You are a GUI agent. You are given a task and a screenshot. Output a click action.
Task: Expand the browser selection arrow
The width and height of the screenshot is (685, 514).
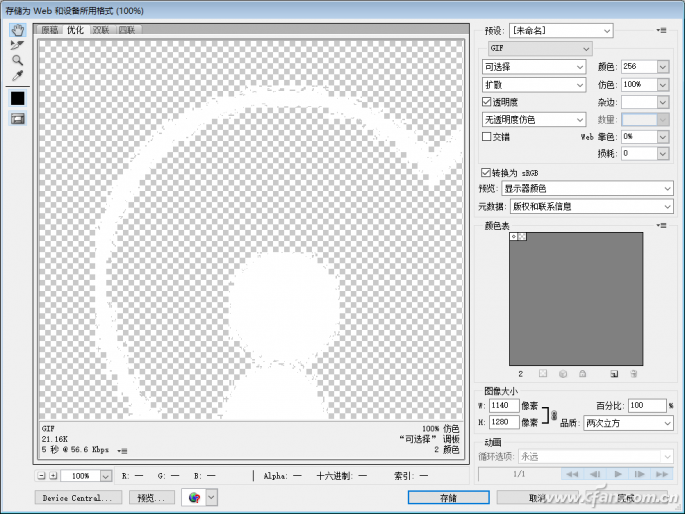[x=211, y=497]
